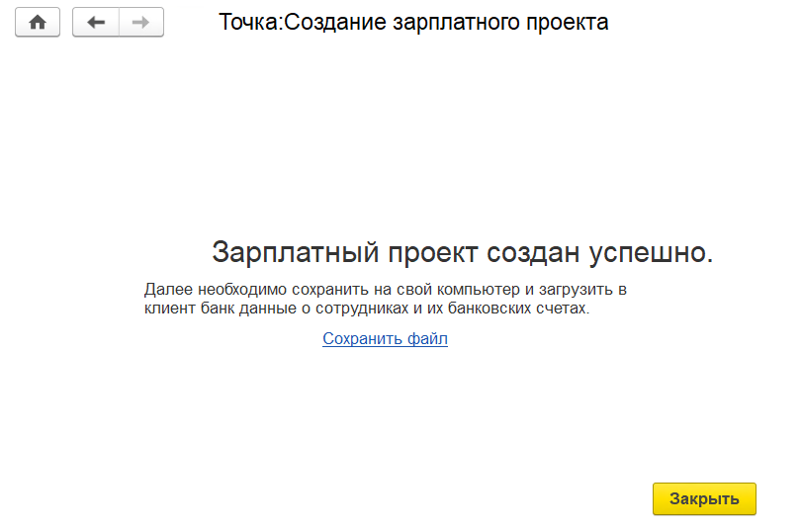Image resolution: width=801 pixels, height=532 pixels.
Task: Navigate to the next page with forward arrow
Action: point(141,23)
